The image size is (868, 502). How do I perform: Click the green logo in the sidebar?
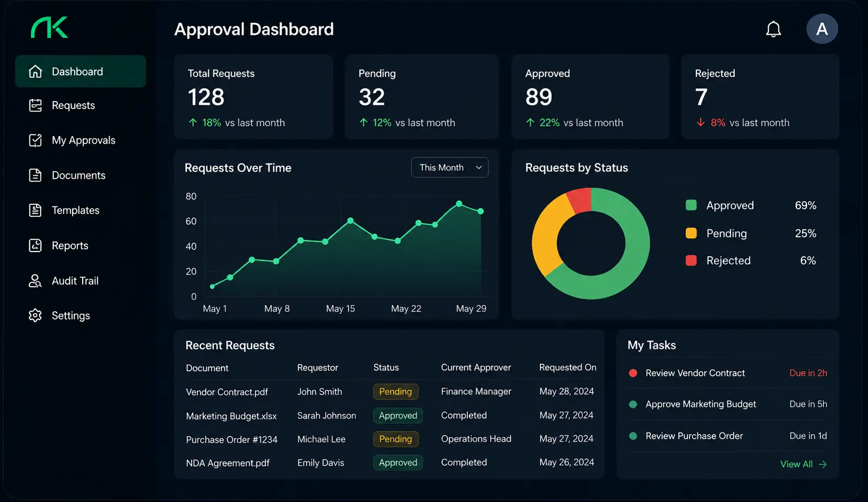click(x=49, y=27)
